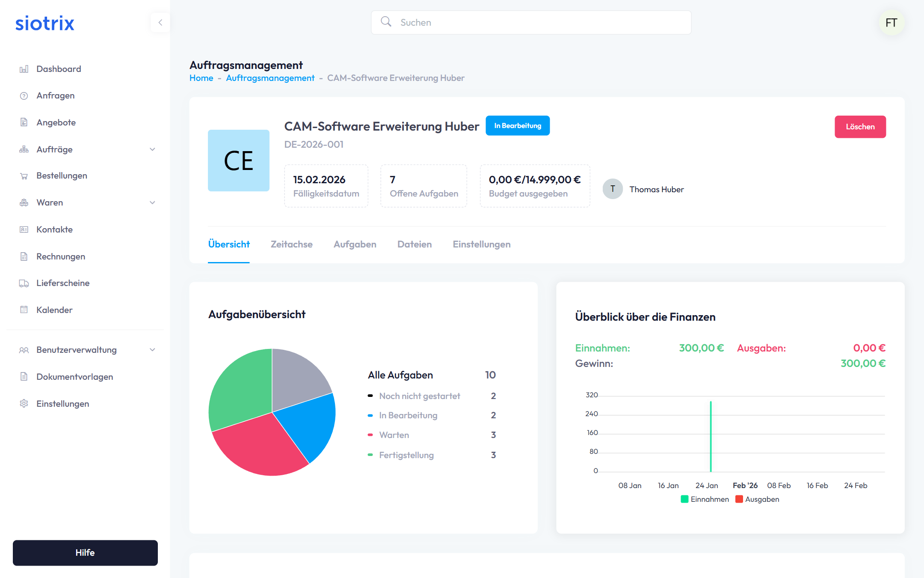Click the Lieferscheine delivery truck icon
924x578 pixels.
click(24, 283)
